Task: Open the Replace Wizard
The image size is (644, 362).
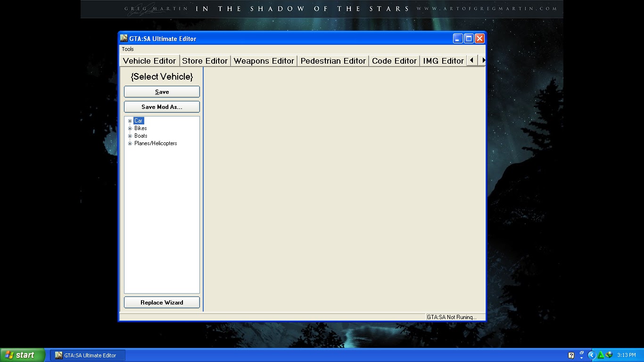Action: (162, 303)
